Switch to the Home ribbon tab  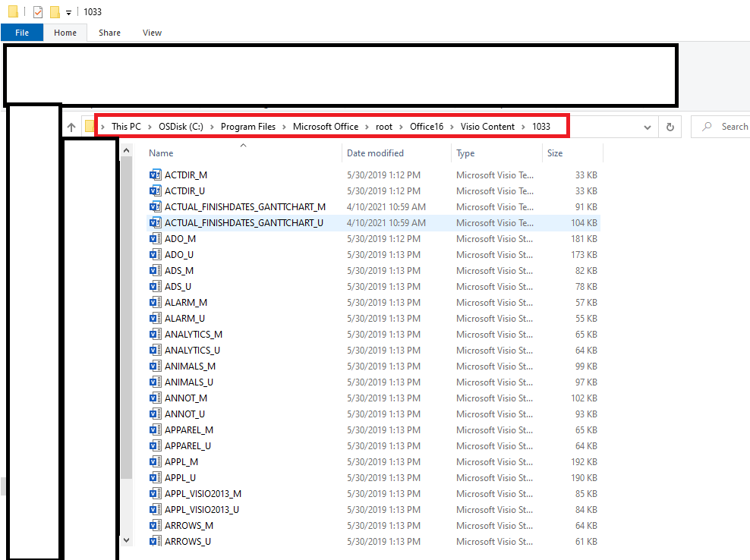pyautogui.click(x=65, y=33)
